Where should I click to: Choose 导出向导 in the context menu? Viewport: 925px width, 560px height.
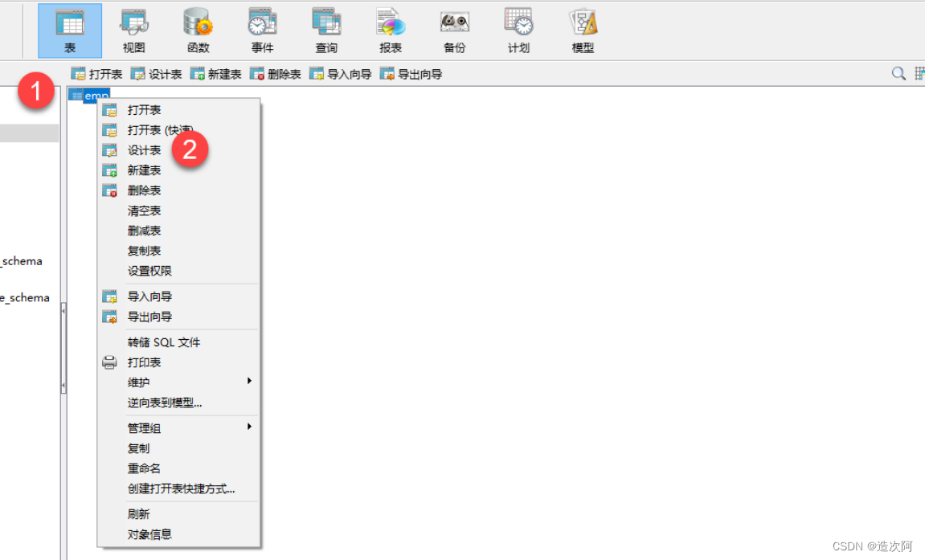coord(178,317)
